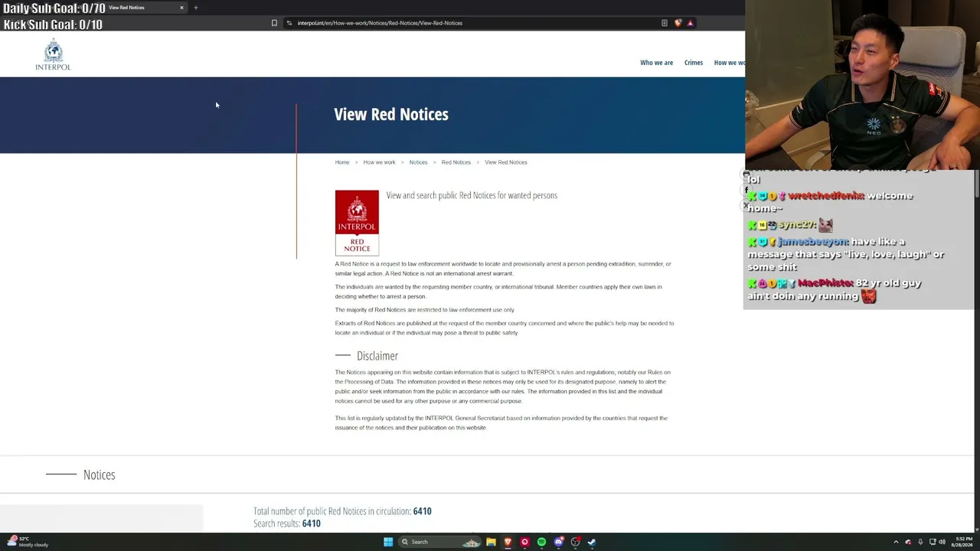
Task: Open Brave Rewards triangle icon
Action: click(690, 23)
